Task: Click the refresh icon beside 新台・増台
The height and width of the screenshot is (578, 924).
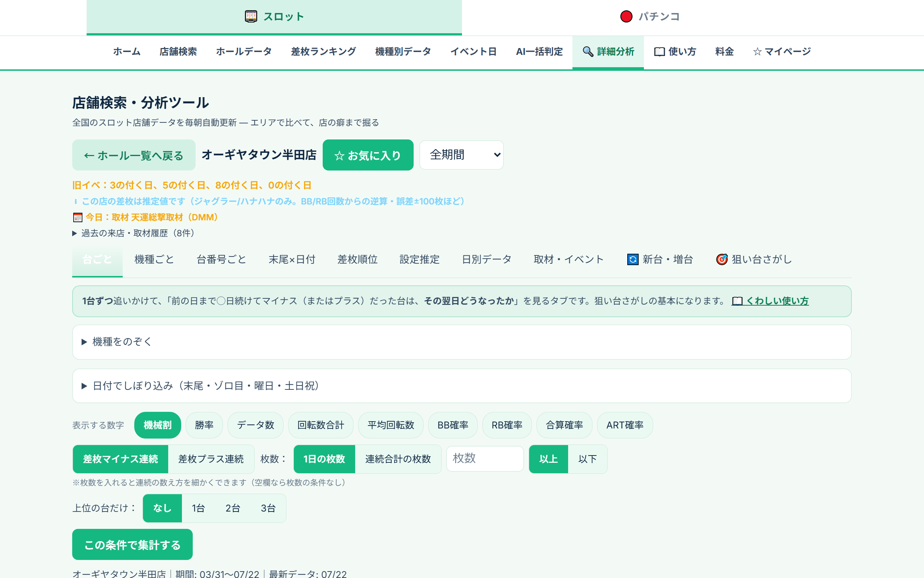Action: point(633,260)
